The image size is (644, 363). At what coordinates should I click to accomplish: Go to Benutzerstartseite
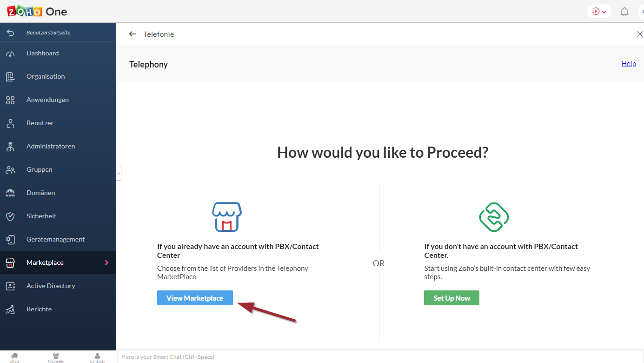point(48,33)
